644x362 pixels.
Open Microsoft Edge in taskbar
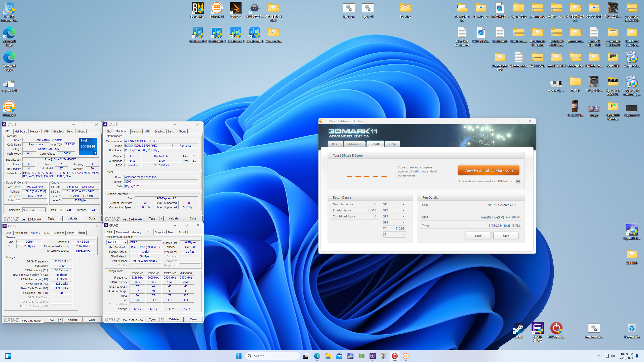[x=317, y=356]
